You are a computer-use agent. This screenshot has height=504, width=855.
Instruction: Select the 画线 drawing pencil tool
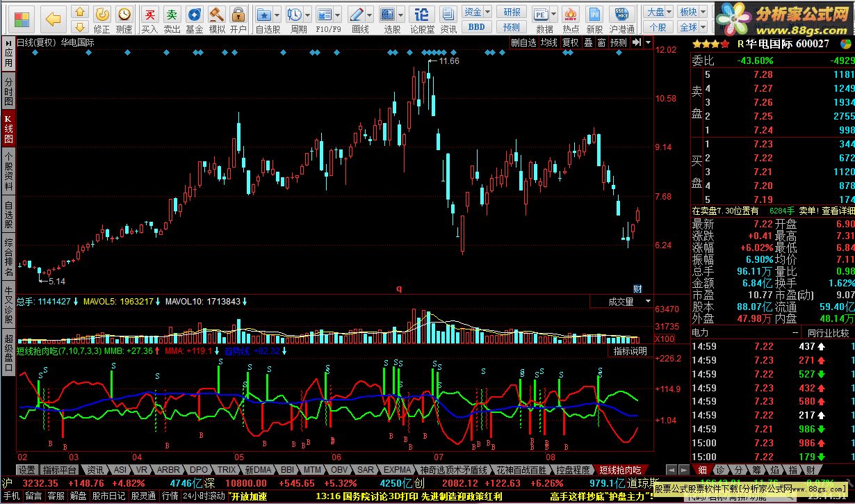tap(357, 14)
